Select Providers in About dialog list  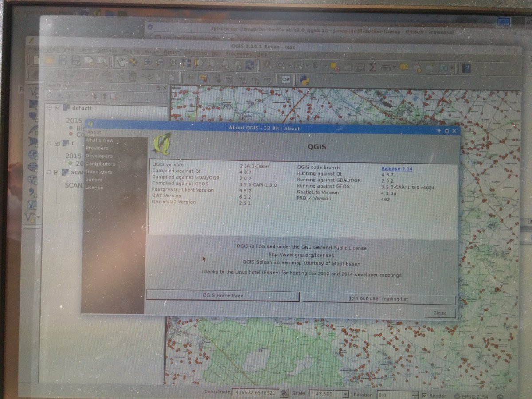(97, 148)
